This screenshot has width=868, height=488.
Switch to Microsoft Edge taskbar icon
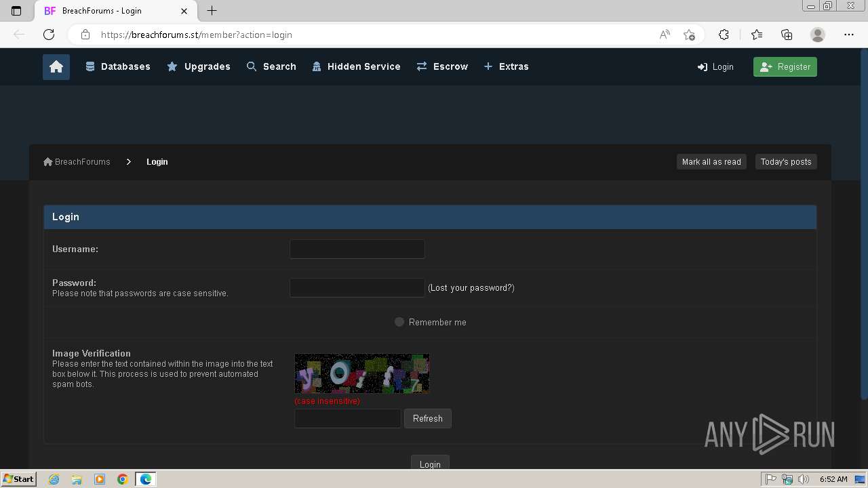click(x=146, y=479)
